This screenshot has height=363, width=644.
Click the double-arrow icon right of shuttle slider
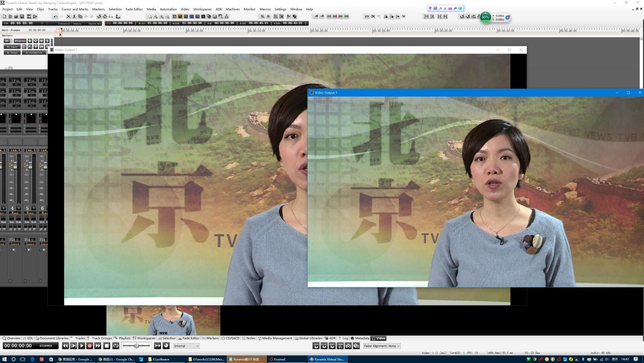pyautogui.click(x=157, y=346)
